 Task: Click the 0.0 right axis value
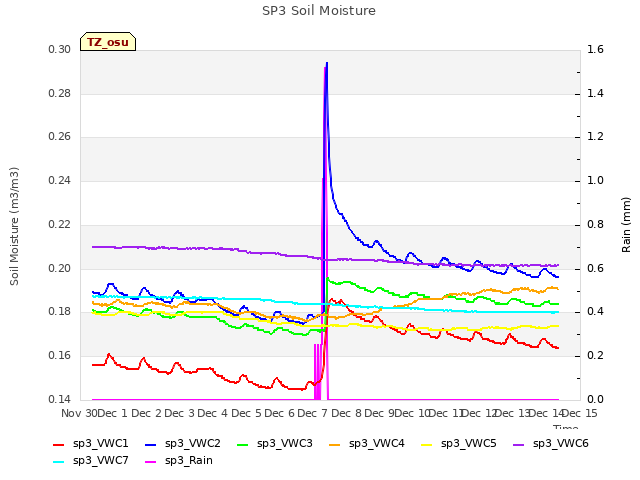click(x=595, y=399)
